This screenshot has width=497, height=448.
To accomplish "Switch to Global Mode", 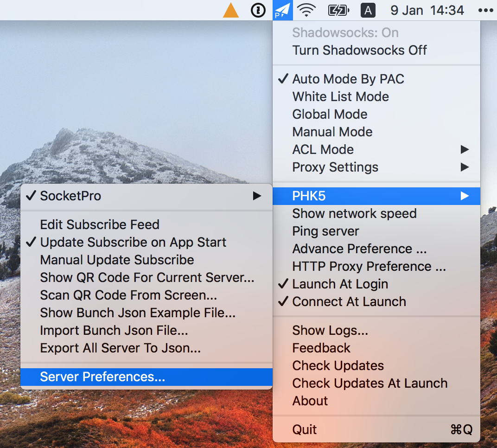I will click(x=376, y=114).
